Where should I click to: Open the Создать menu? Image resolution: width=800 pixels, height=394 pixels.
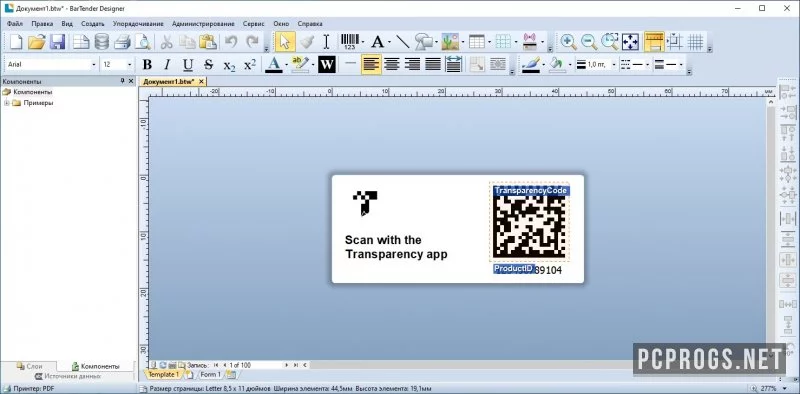coord(92,23)
